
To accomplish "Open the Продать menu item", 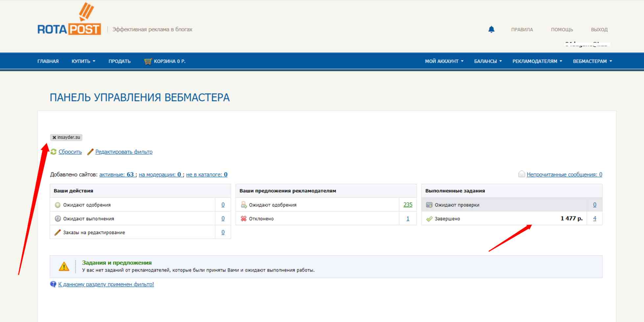I will point(119,61).
